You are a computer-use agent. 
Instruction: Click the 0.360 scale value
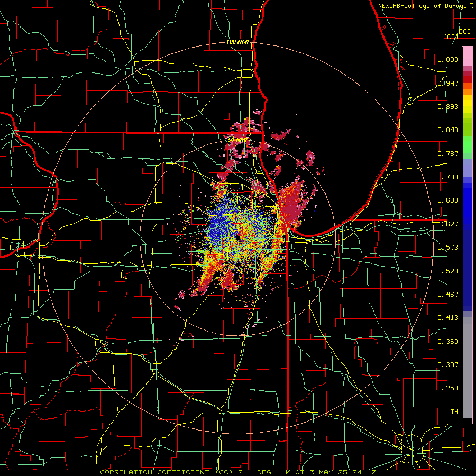tap(448, 341)
